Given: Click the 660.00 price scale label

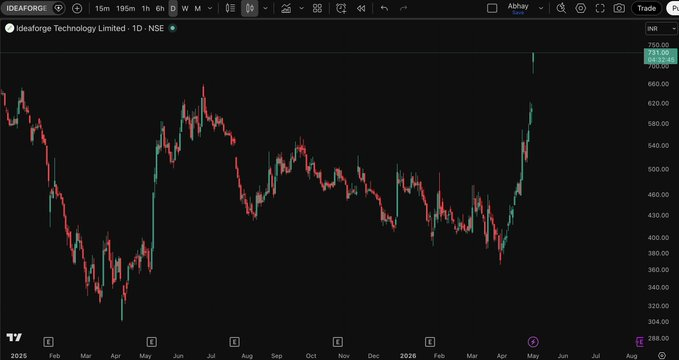Looking at the screenshot, I should (x=659, y=84).
